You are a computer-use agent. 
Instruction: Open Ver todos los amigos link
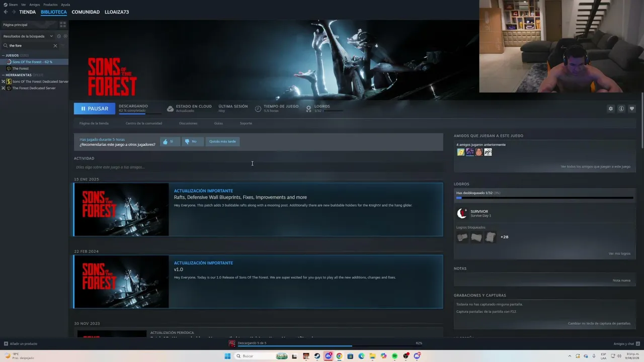pyautogui.click(x=596, y=166)
